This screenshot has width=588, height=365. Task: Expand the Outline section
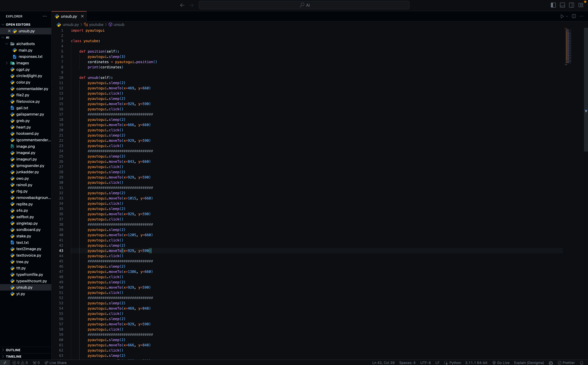(x=13, y=350)
